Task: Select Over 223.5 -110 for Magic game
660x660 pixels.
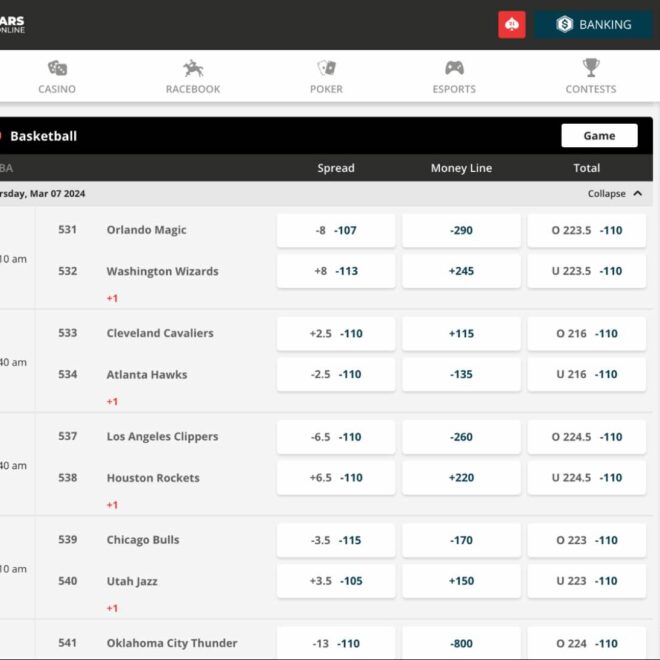Action: click(587, 230)
